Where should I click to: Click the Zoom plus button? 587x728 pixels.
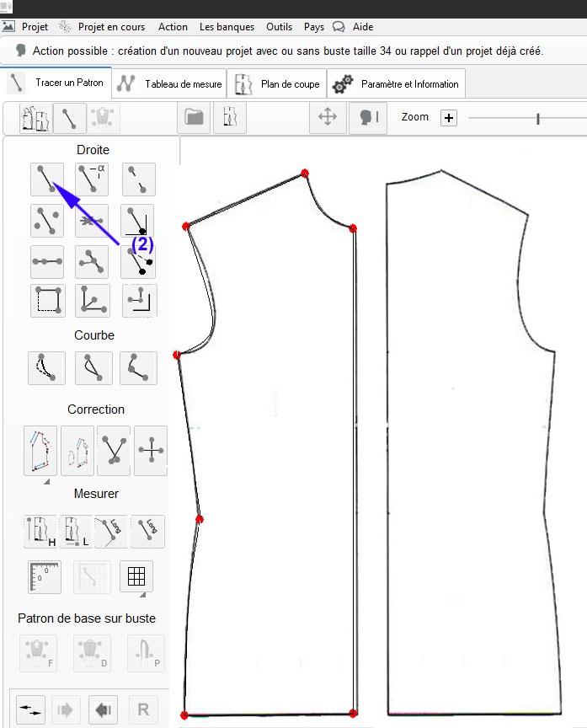tap(449, 118)
